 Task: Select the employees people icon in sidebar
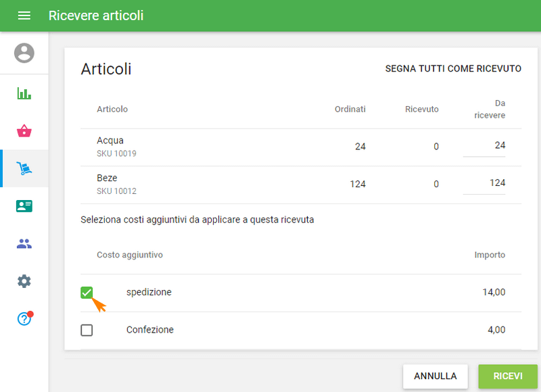click(24, 243)
